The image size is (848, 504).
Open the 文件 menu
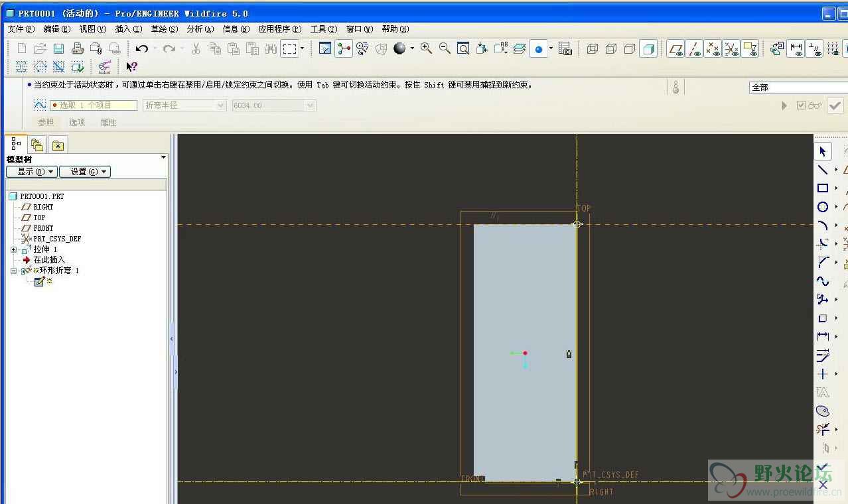click(x=21, y=29)
